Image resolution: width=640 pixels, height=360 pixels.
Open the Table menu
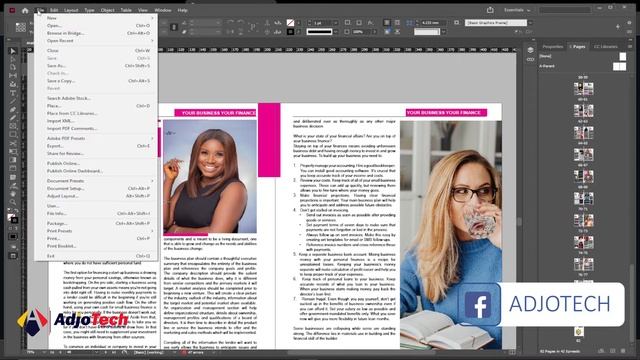[126, 10]
